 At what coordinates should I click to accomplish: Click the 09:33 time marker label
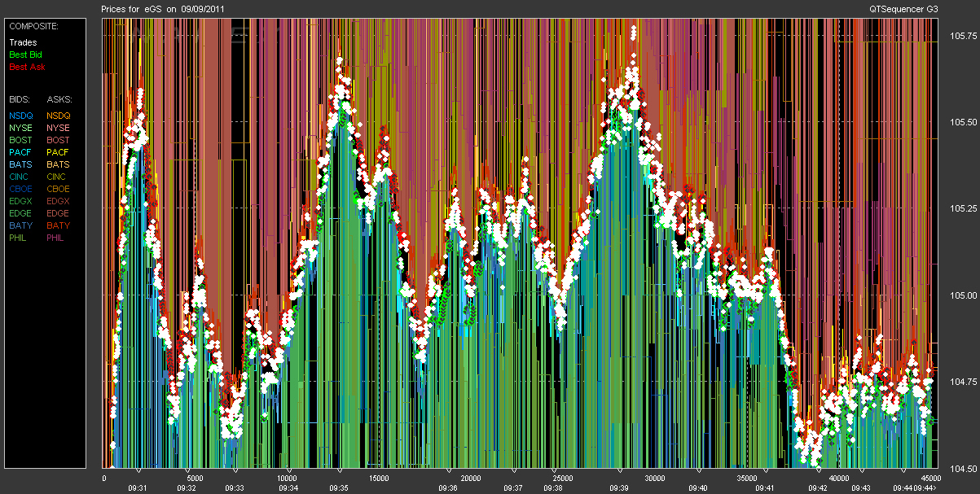[235, 488]
